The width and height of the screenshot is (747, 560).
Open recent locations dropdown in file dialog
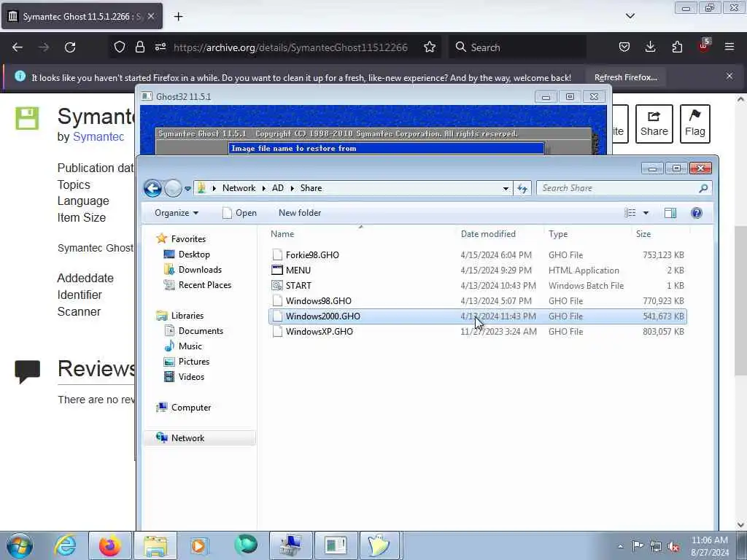187,189
